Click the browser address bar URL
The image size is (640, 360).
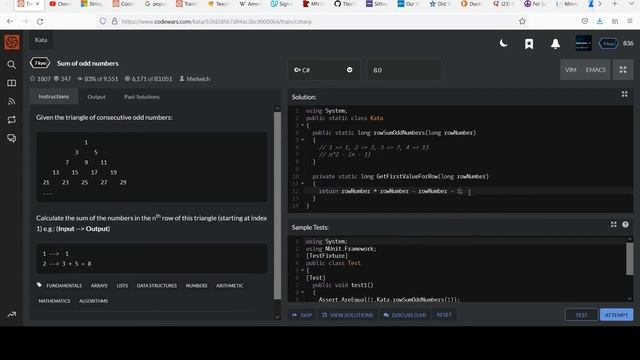coord(217,21)
